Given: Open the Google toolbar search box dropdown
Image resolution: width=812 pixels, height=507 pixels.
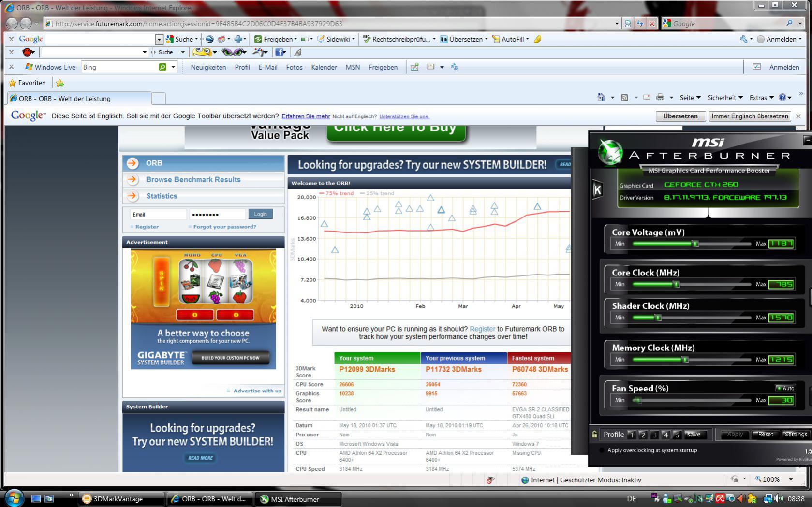Looking at the screenshot, I should pyautogui.click(x=159, y=39).
